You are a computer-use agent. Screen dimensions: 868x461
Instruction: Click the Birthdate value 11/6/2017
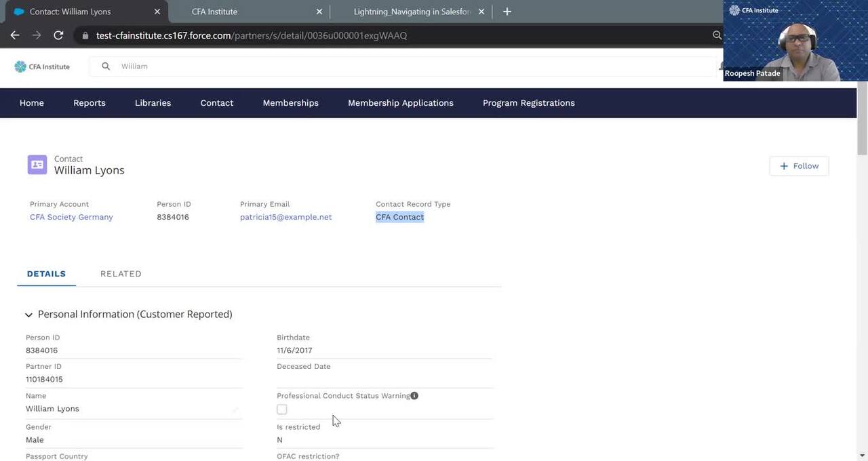click(294, 350)
